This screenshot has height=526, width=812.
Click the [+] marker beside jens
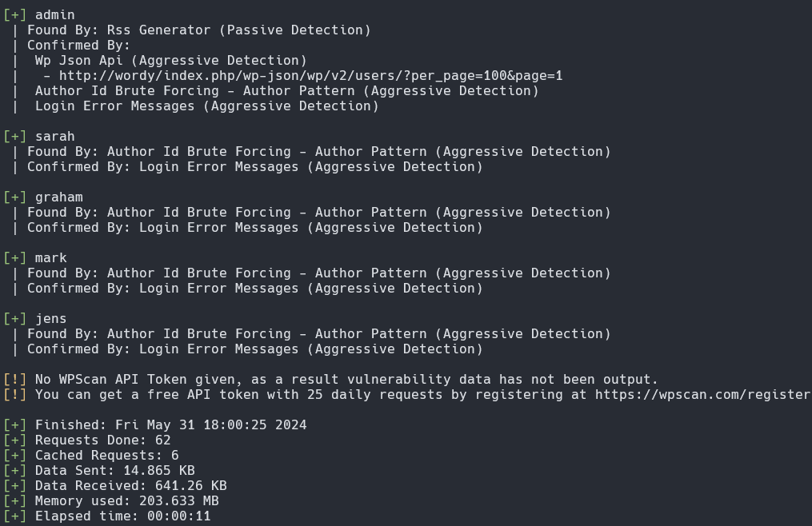(15, 319)
